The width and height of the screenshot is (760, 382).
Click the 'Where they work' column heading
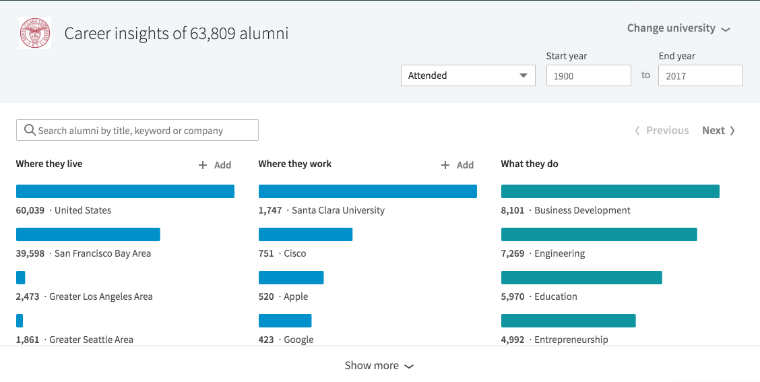[x=295, y=164]
